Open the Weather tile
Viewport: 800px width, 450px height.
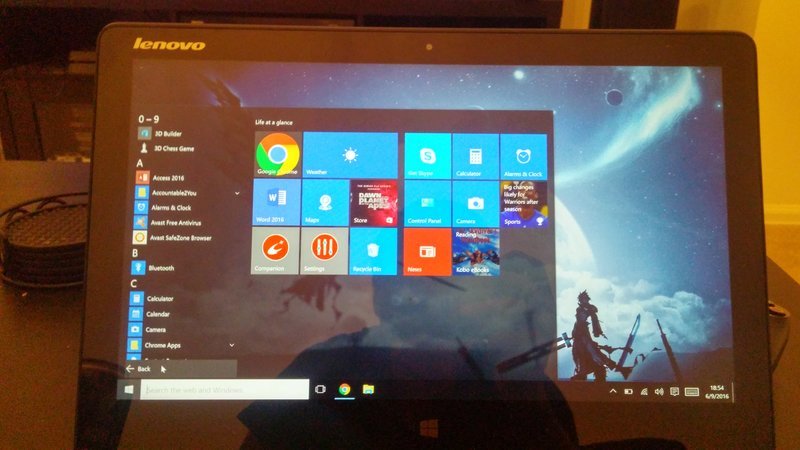tap(351, 155)
